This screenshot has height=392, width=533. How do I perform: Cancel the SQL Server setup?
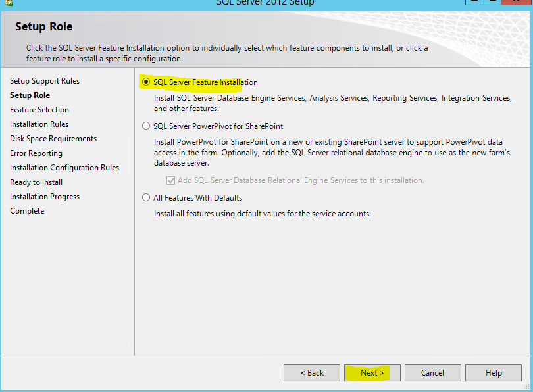tap(433, 373)
